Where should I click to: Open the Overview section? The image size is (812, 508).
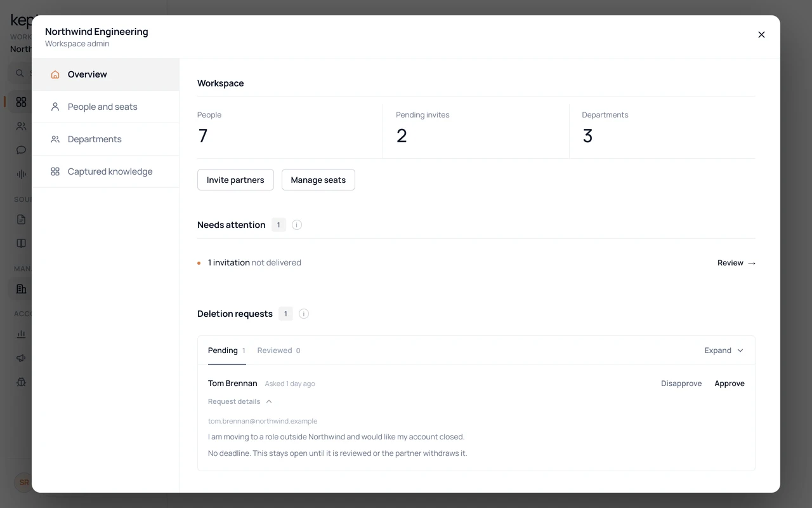point(105,74)
